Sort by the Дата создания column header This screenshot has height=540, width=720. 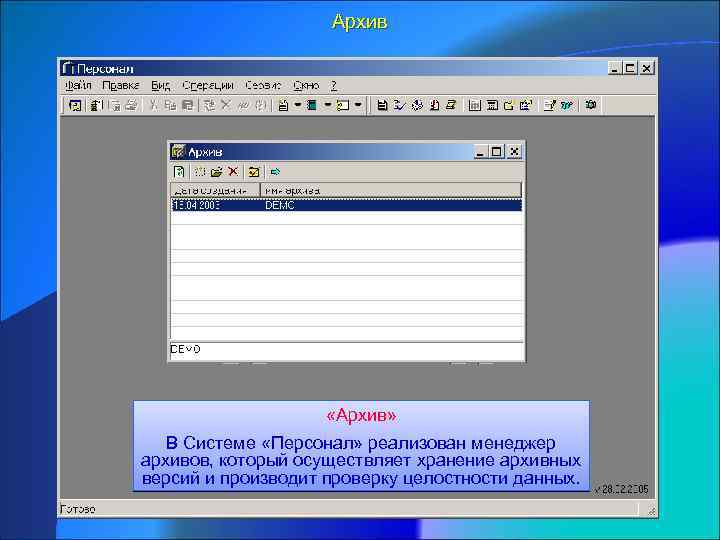click(215, 190)
